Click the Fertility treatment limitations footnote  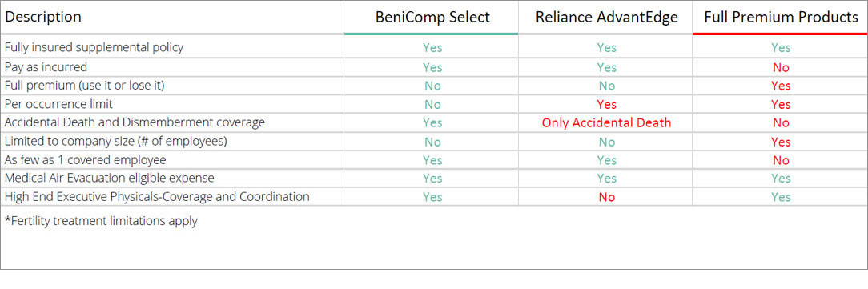coord(101,221)
